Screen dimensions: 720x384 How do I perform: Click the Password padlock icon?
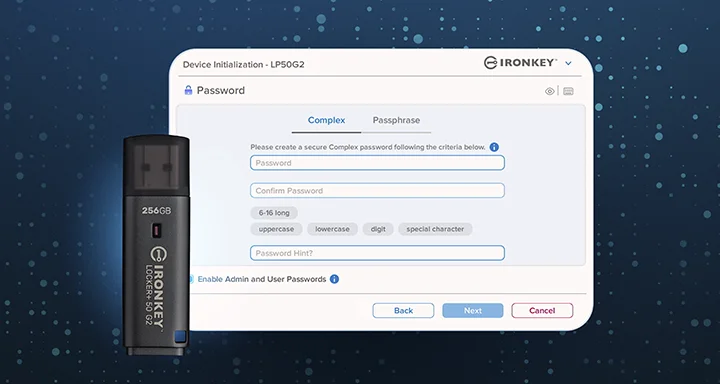[x=188, y=90]
